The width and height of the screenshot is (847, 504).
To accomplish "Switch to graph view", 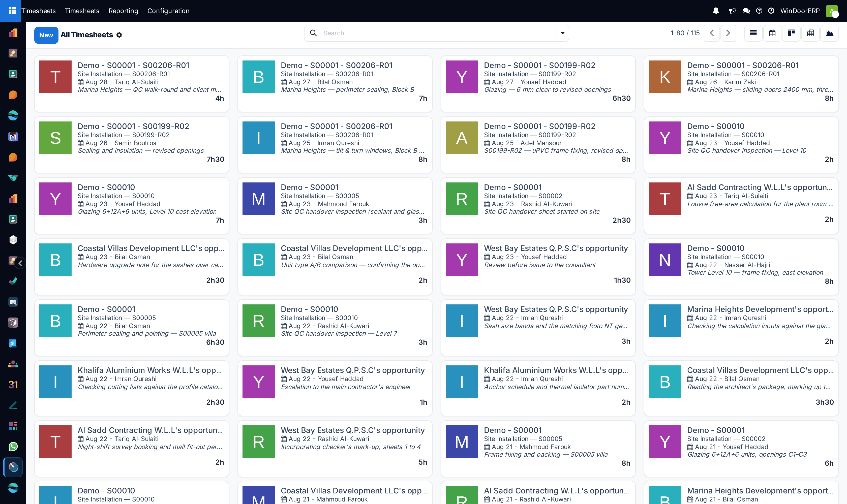I will click(x=829, y=33).
